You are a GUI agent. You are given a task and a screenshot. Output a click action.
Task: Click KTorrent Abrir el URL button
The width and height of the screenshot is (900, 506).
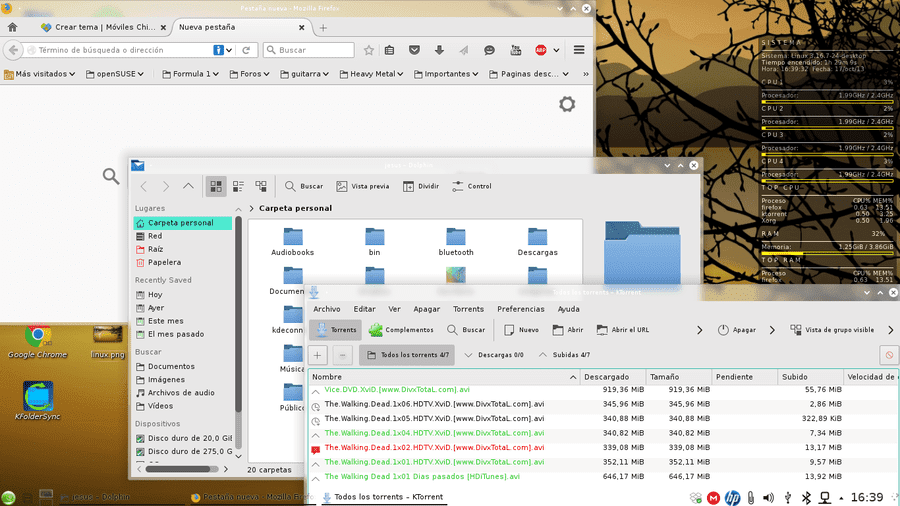[623, 330]
